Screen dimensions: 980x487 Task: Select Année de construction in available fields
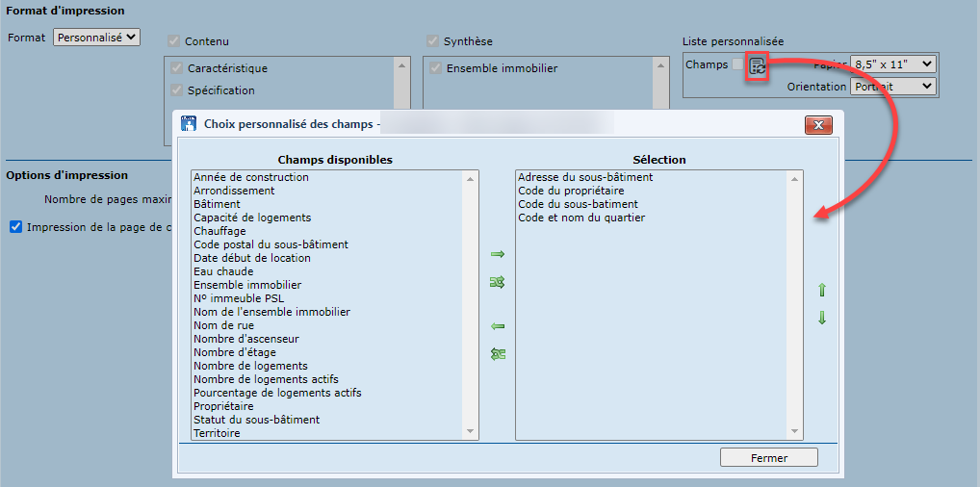click(x=251, y=177)
